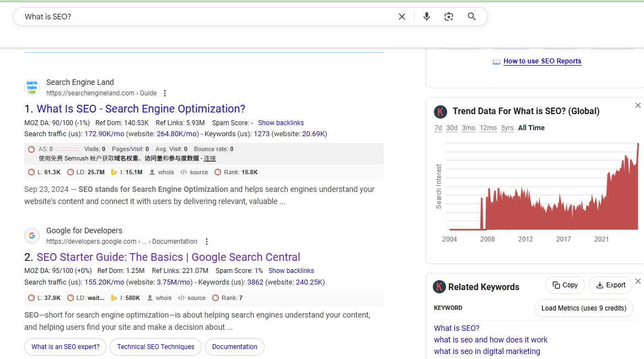Show backlinks for Search Engine Land result

click(281, 123)
